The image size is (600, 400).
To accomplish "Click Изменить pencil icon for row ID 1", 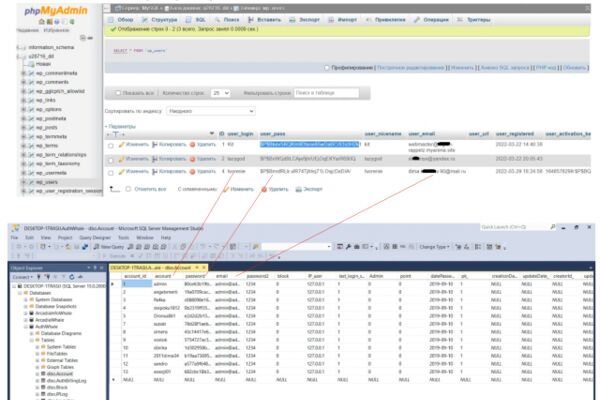I will [x=122, y=144].
